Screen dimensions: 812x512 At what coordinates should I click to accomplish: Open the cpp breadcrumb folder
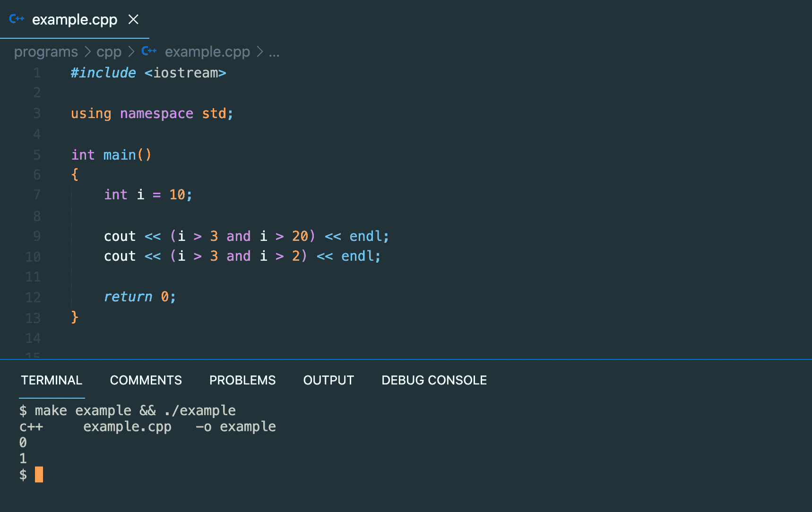[x=109, y=51]
